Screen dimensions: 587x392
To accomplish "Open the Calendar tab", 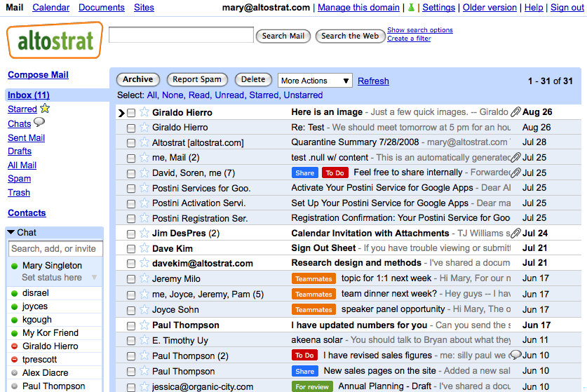I will [x=50, y=8].
